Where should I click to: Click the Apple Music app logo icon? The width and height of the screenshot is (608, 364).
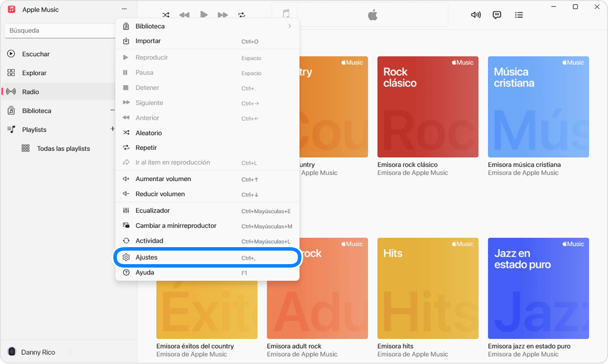tap(12, 10)
